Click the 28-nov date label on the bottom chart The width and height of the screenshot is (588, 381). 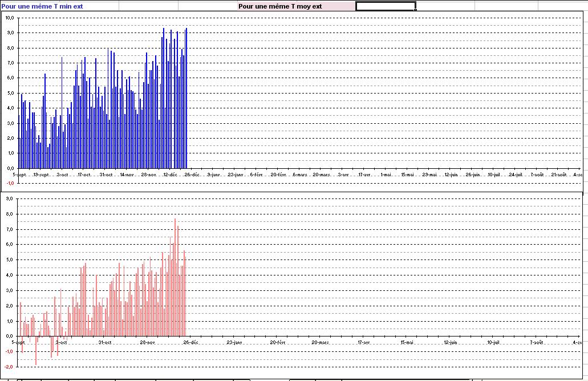coord(148,342)
